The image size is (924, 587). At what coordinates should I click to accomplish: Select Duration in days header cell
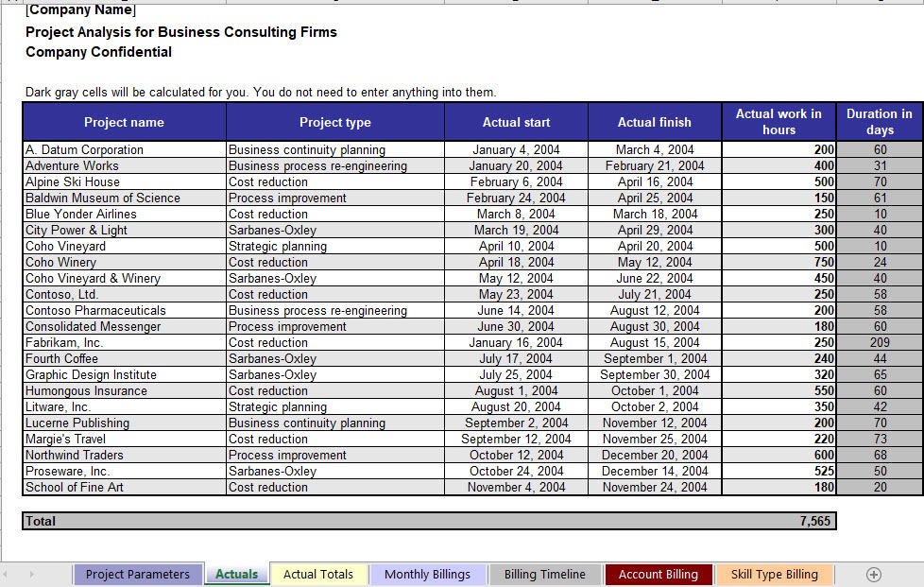(x=880, y=122)
